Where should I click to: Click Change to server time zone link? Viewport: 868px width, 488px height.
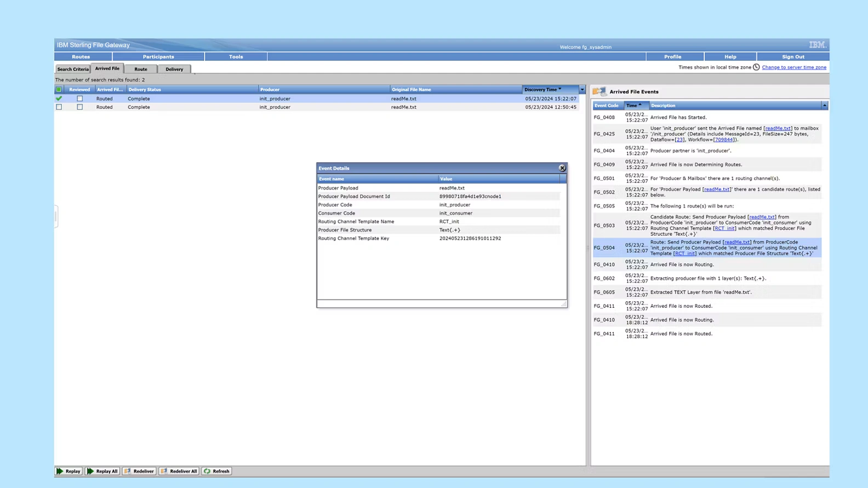[793, 67]
